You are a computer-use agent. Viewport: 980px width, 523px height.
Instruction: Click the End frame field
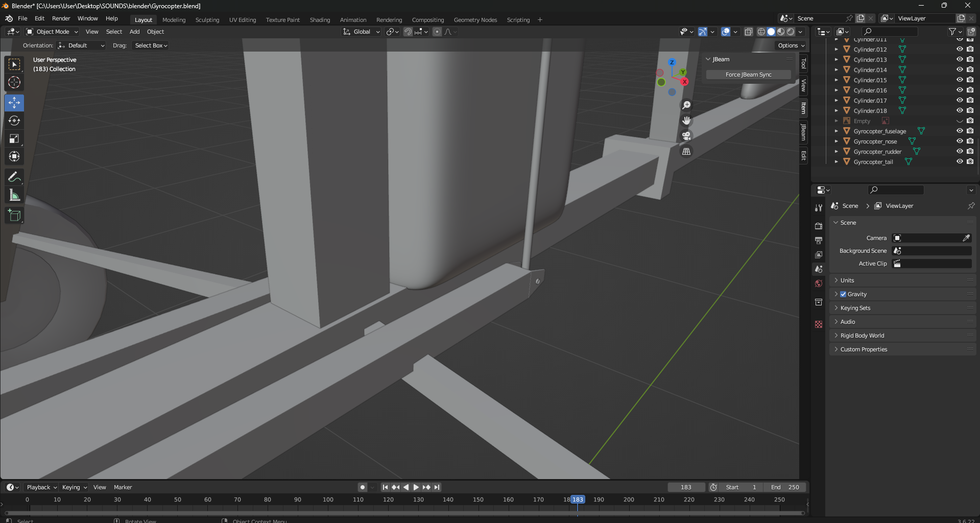point(785,487)
